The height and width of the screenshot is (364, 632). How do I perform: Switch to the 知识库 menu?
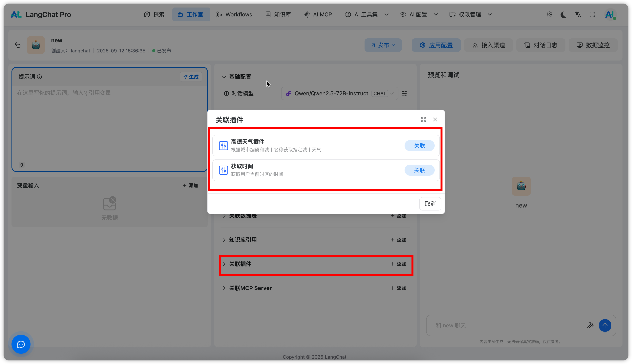[x=278, y=14]
